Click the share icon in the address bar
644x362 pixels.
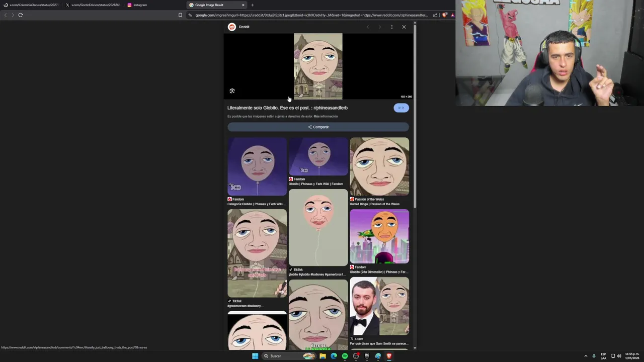coord(435,15)
